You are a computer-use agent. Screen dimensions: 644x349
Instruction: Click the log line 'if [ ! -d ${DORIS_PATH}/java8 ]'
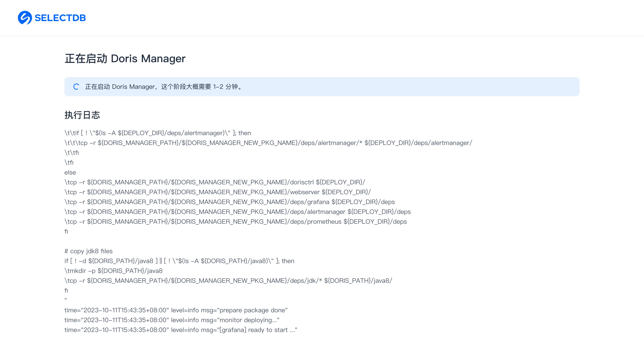tap(179, 261)
